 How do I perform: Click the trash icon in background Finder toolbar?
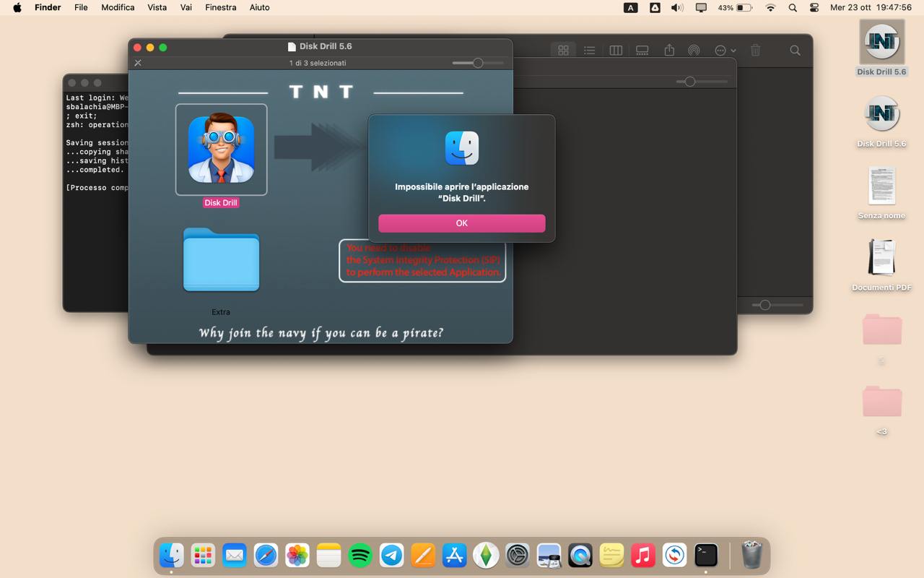point(756,50)
